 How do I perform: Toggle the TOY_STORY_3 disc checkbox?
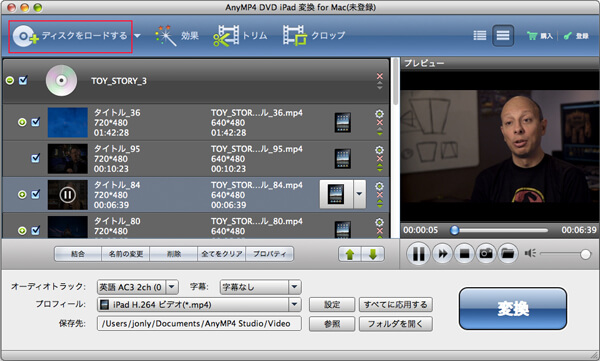[23, 80]
